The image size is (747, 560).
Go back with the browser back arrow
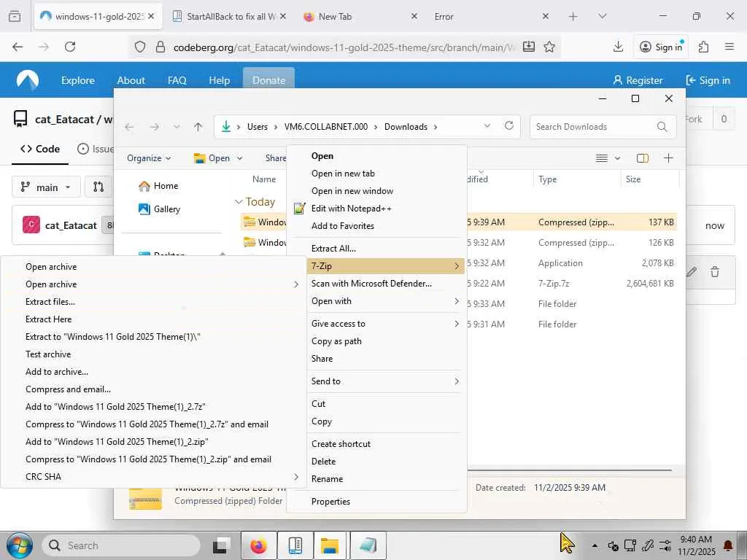pos(18,47)
